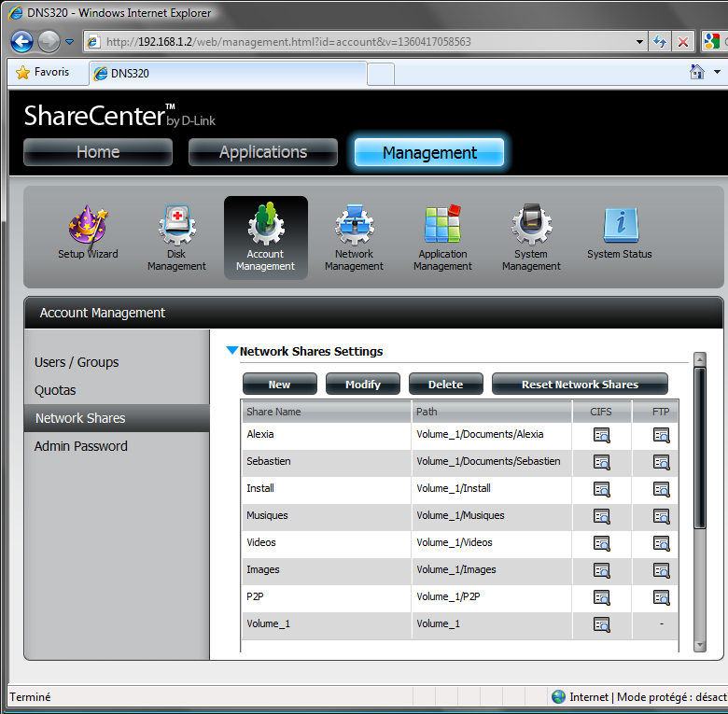View FTP settings for Install share
This screenshot has width=728, height=714.
click(661, 489)
